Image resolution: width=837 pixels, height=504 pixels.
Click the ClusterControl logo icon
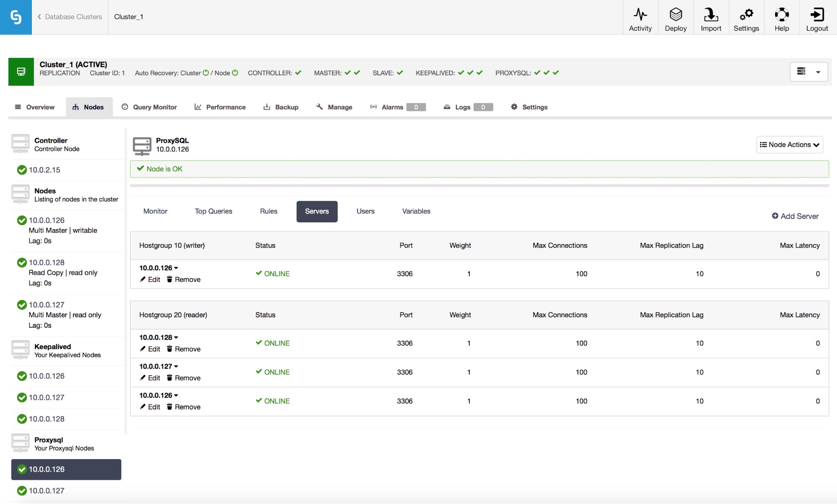click(16, 17)
